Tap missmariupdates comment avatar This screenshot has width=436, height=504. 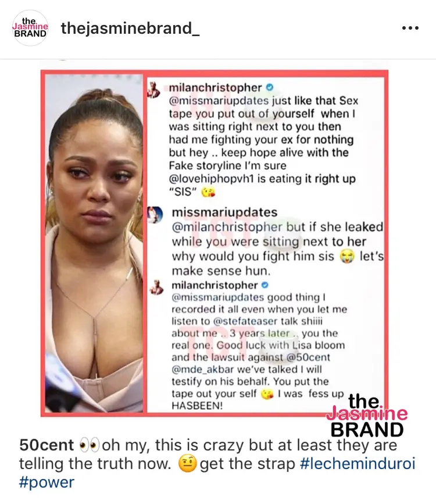pos(155,215)
